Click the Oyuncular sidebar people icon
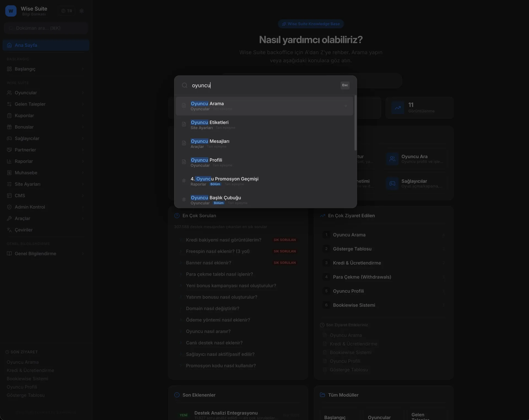The height and width of the screenshot is (420, 529). [x=9, y=93]
